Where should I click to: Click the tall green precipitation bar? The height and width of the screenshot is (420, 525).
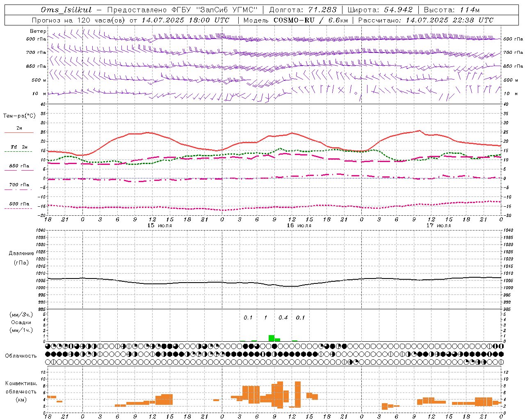coord(272,338)
